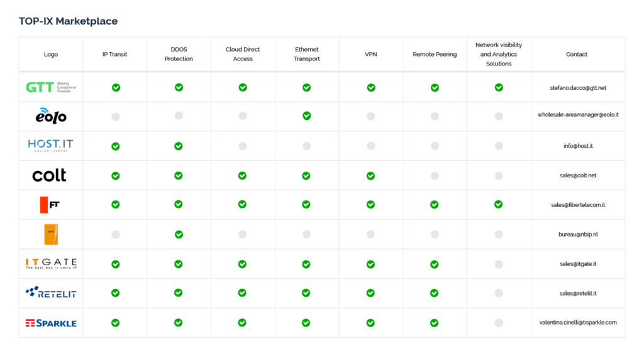644x361 pixels.
Task: Click the grey VPN dot for HOST.IT
Action: coord(371,146)
